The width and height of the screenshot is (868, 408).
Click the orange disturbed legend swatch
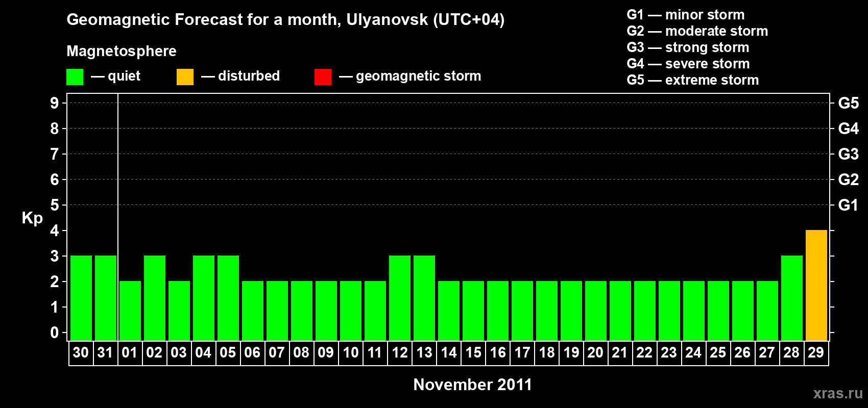pyautogui.click(x=185, y=77)
